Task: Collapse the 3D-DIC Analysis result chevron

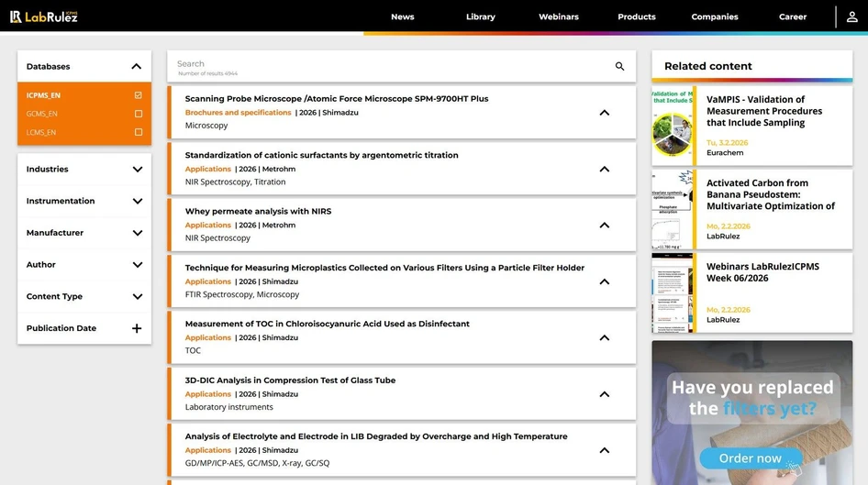Action: pos(605,394)
